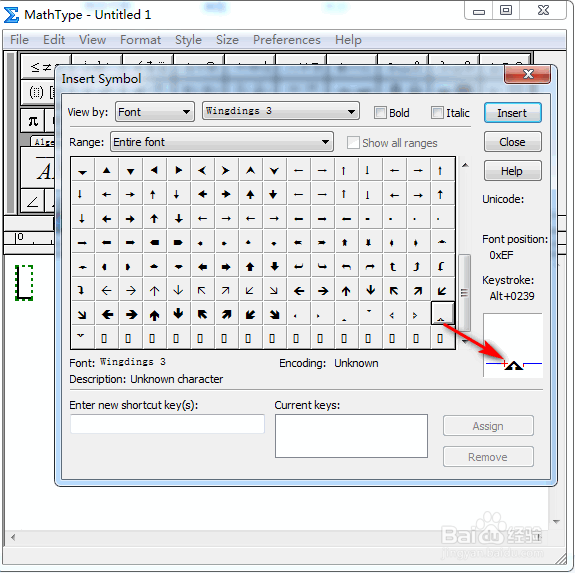Click the highlighted selected symbol cell
Viewport: 575px width, 573px height.
pyautogui.click(x=442, y=314)
